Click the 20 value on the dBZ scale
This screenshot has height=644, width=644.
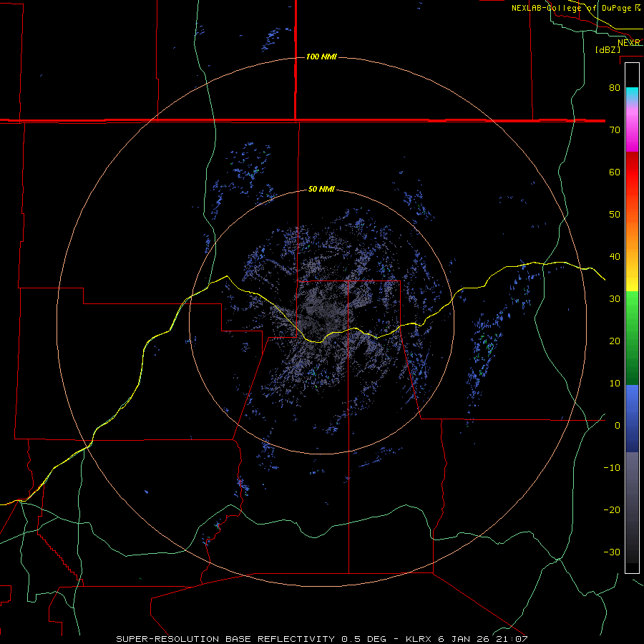[x=615, y=341]
